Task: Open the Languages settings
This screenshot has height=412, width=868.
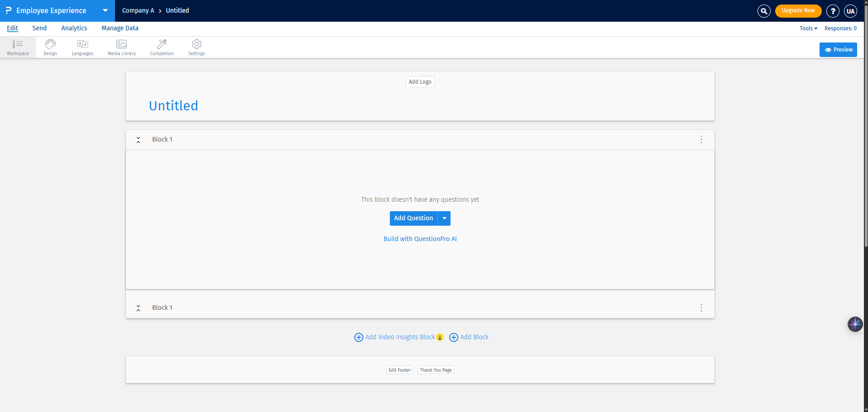Action: (82, 47)
